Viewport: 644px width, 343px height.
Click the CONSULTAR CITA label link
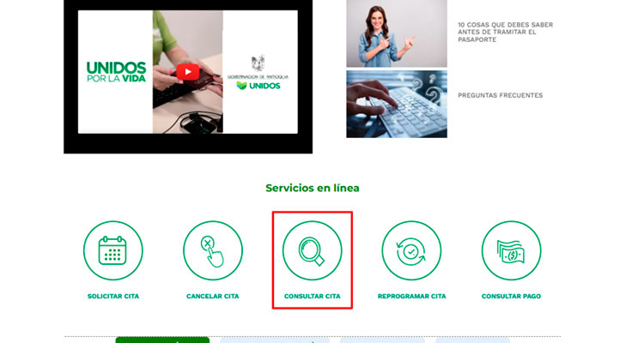coord(313,296)
